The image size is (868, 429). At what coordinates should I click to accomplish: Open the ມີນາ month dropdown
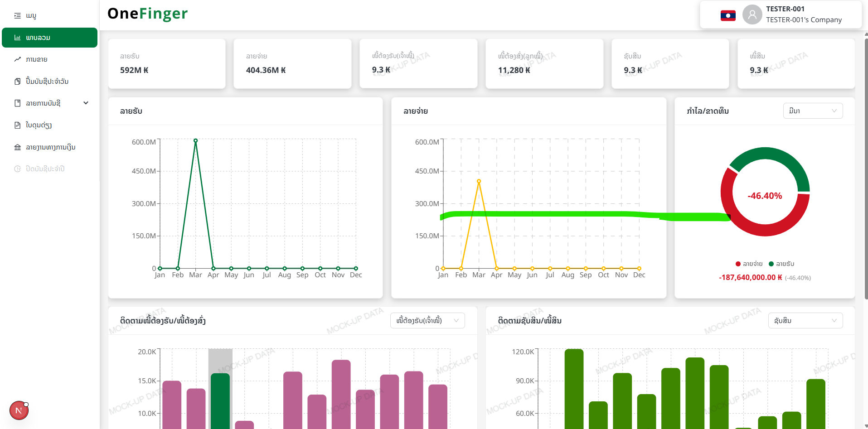pos(812,111)
